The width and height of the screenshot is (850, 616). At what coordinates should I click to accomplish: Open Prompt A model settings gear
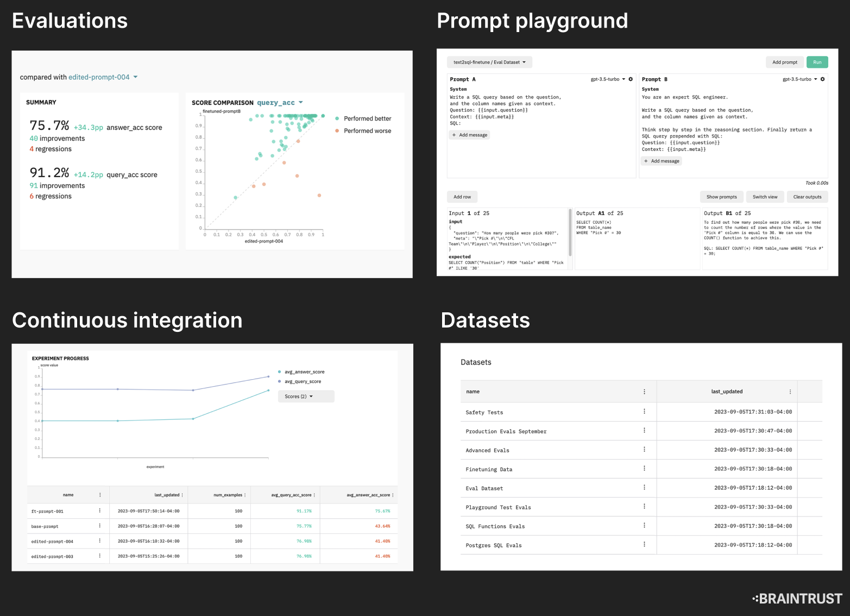pos(630,79)
